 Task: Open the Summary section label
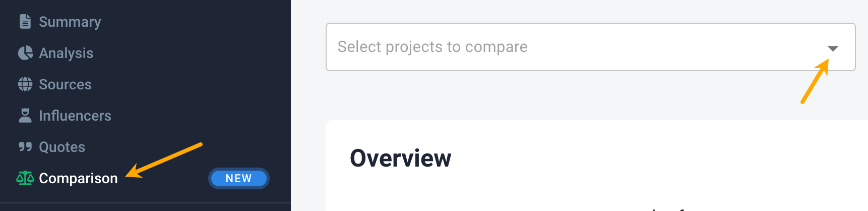click(x=70, y=22)
